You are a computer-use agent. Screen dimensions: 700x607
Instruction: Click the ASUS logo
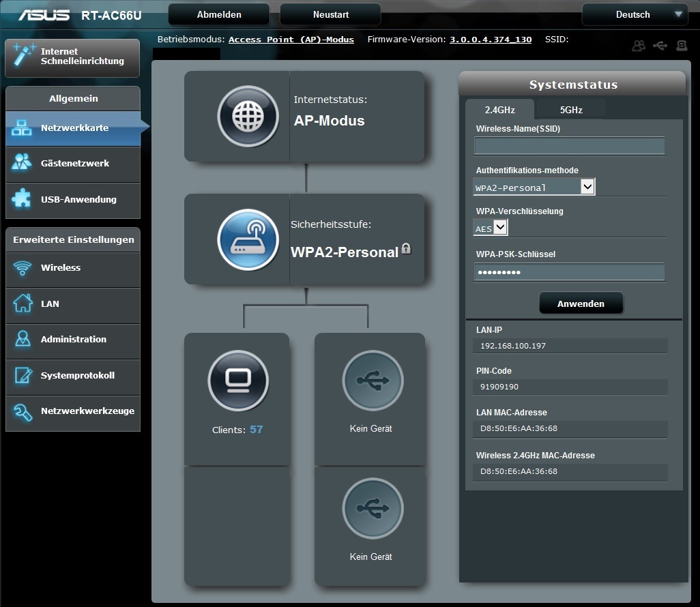pos(44,15)
